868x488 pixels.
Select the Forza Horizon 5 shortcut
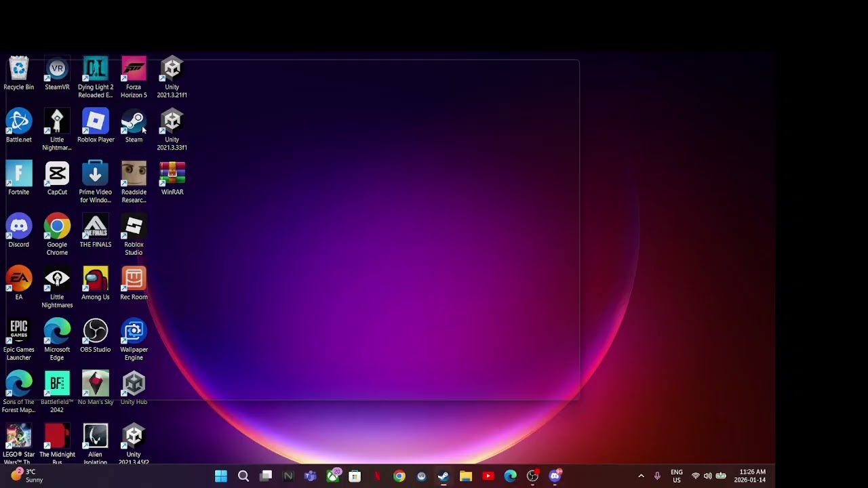point(134,78)
